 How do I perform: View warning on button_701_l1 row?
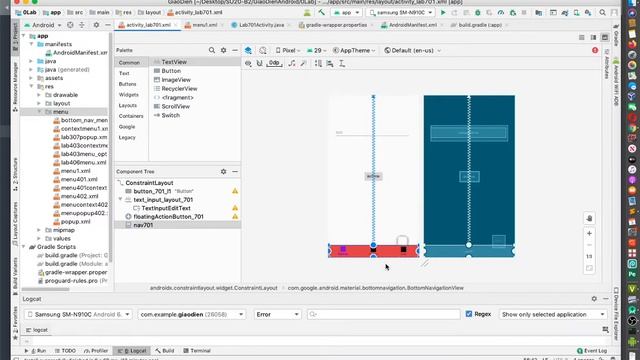(235, 191)
